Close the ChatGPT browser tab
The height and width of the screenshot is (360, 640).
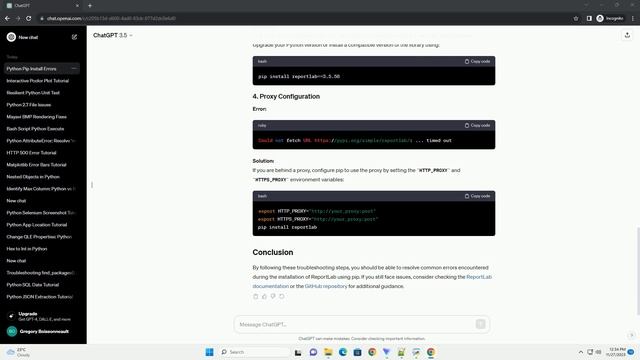(x=77, y=6)
